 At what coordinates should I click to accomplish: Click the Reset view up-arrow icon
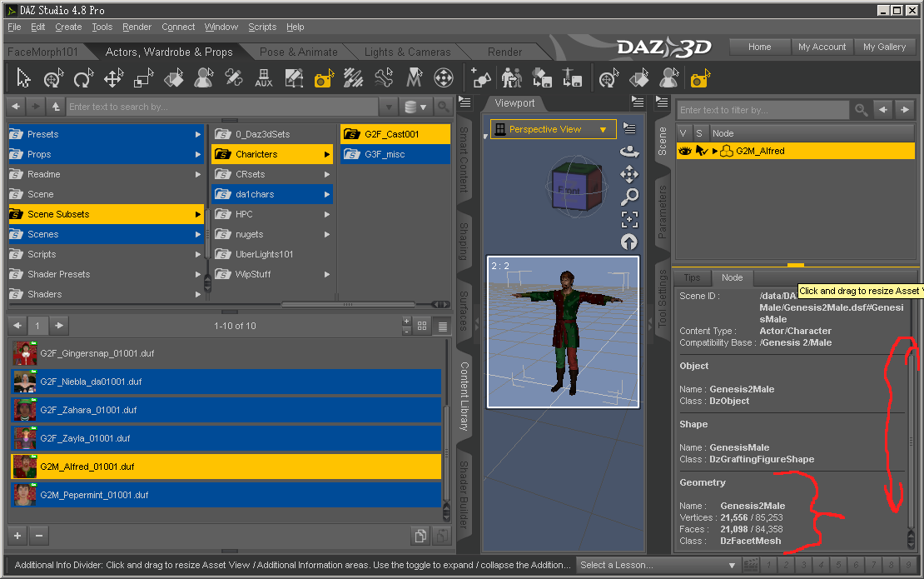coord(629,242)
